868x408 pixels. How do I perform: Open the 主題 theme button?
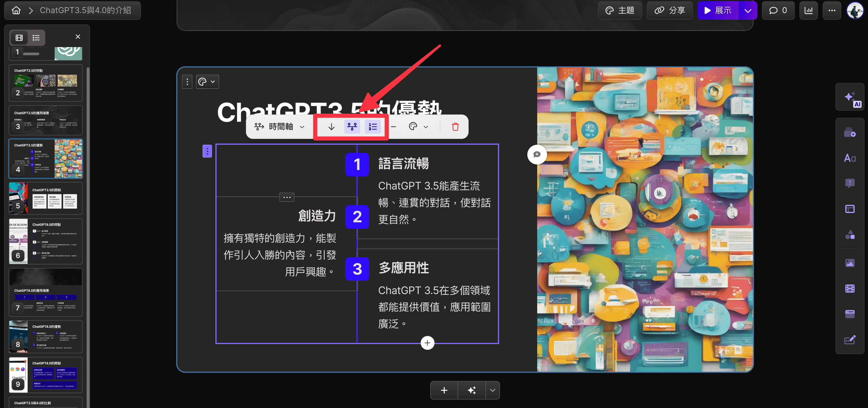click(620, 10)
